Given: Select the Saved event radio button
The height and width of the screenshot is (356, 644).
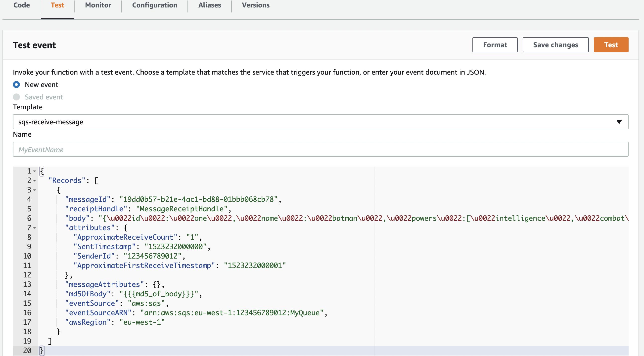Looking at the screenshot, I should (16, 97).
